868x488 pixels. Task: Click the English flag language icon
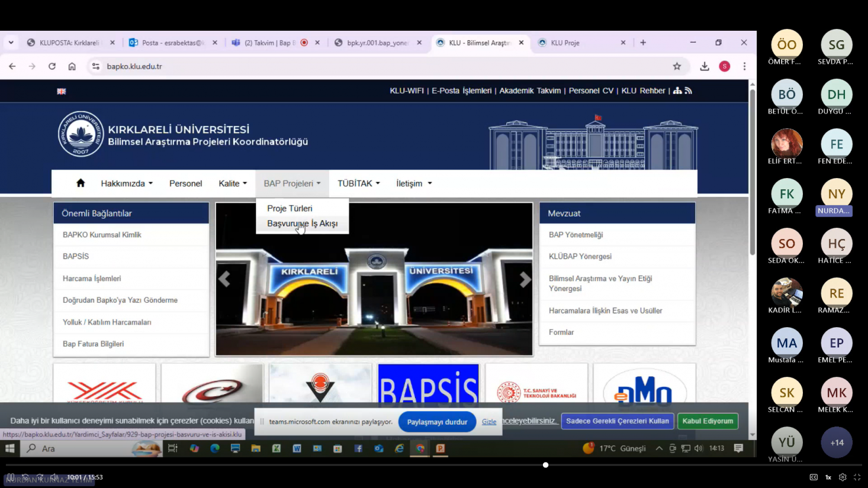pos(62,91)
